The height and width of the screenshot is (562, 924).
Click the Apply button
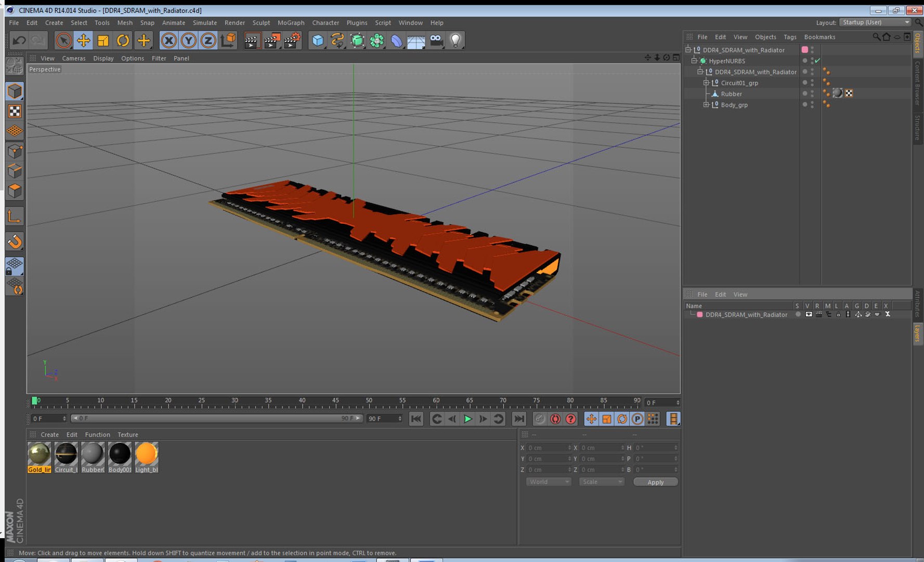(x=655, y=482)
